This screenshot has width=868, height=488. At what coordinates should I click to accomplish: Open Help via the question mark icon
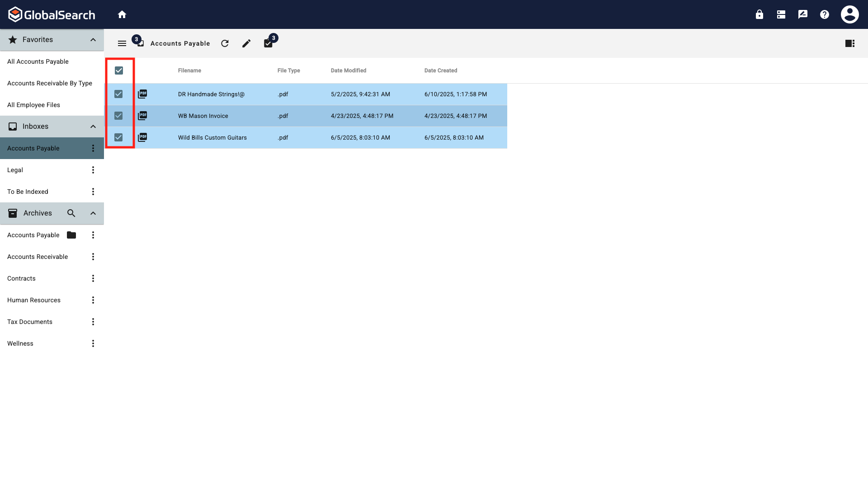tap(824, 14)
